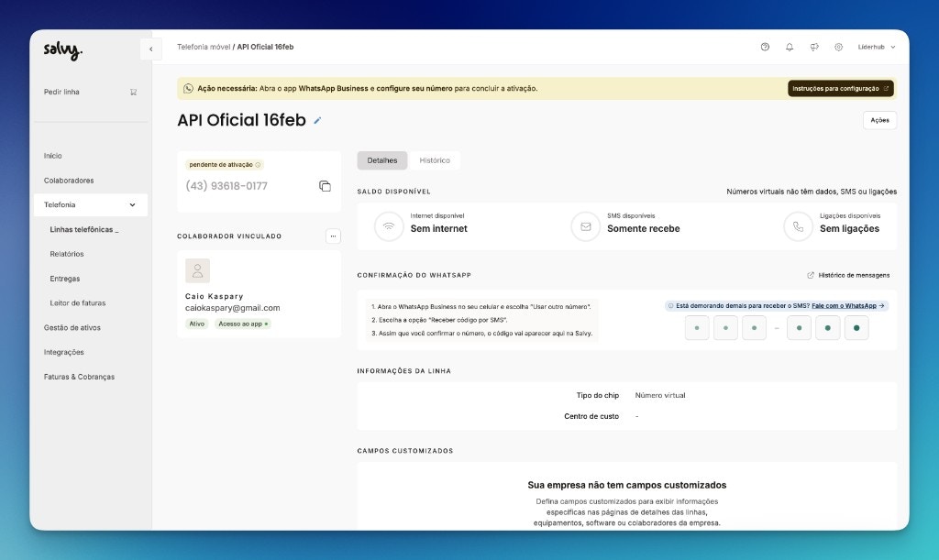Open Entregas under Telefonia
The image size is (939, 560).
point(65,279)
